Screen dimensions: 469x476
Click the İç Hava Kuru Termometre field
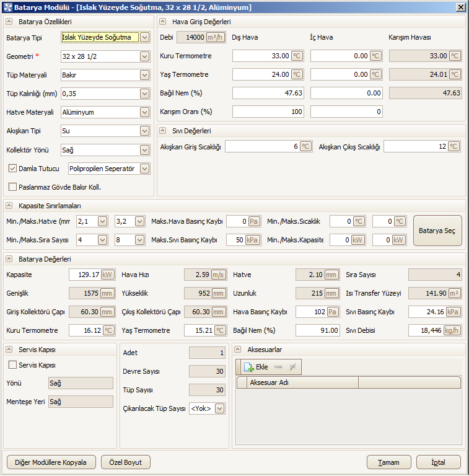click(346, 56)
